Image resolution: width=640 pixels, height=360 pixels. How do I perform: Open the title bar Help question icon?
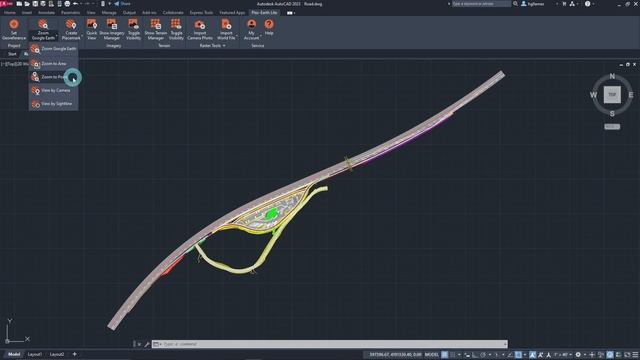coord(587,4)
